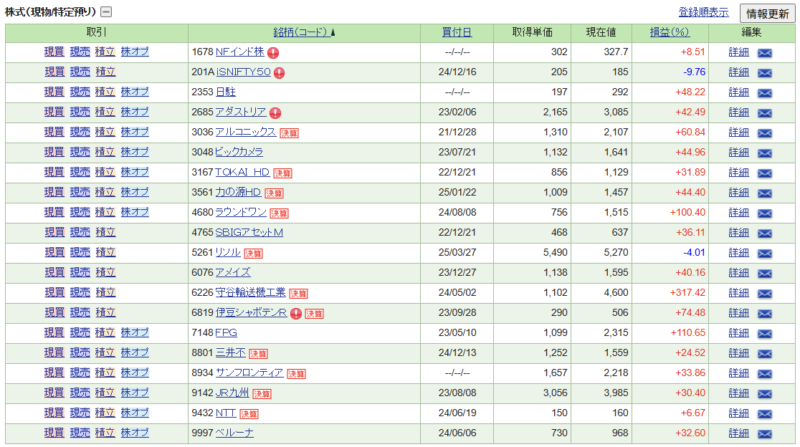Open the ビックカメラ stock link
The height and width of the screenshot is (447, 800).
coord(239,152)
